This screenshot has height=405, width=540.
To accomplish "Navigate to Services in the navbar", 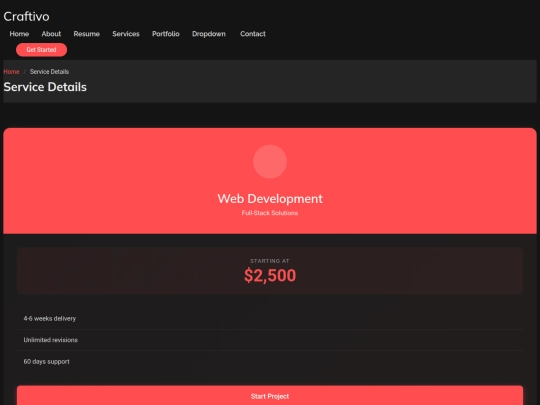I will tap(126, 34).
